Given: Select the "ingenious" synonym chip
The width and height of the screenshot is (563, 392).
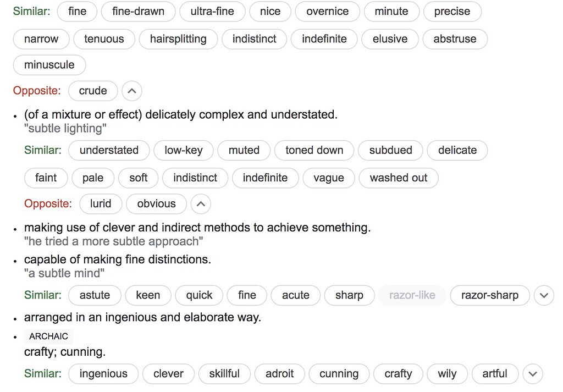Looking at the screenshot, I should [x=103, y=374].
